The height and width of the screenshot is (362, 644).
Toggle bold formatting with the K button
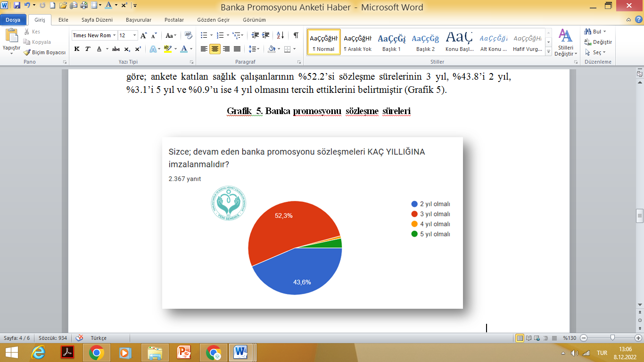[x=76, y=49]
